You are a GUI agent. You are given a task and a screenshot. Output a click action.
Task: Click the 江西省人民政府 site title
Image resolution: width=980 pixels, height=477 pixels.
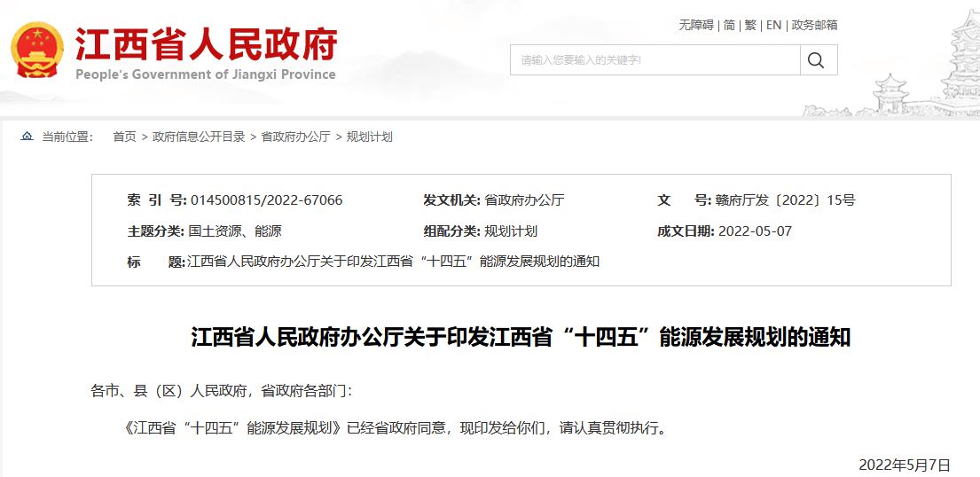(x=206, y=43)
